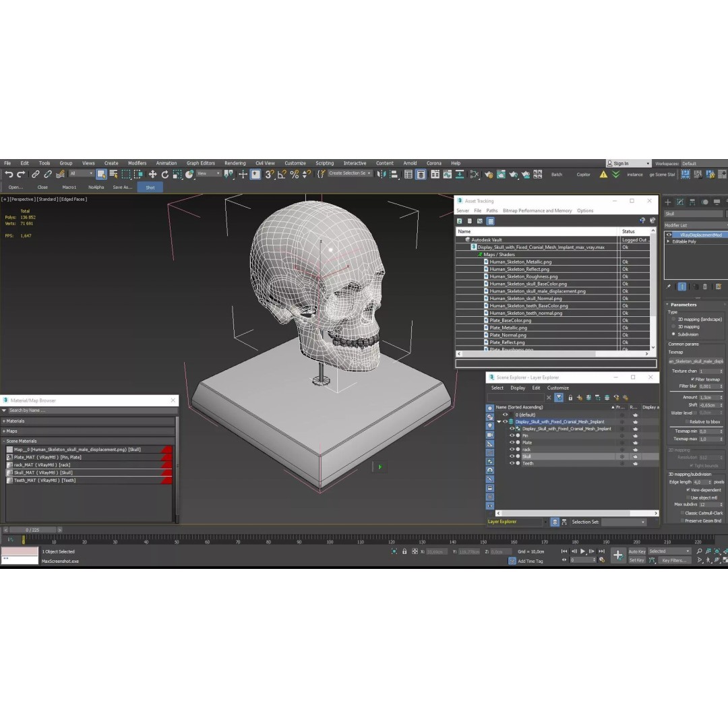Open the Select by Name tool

[113, 174]
